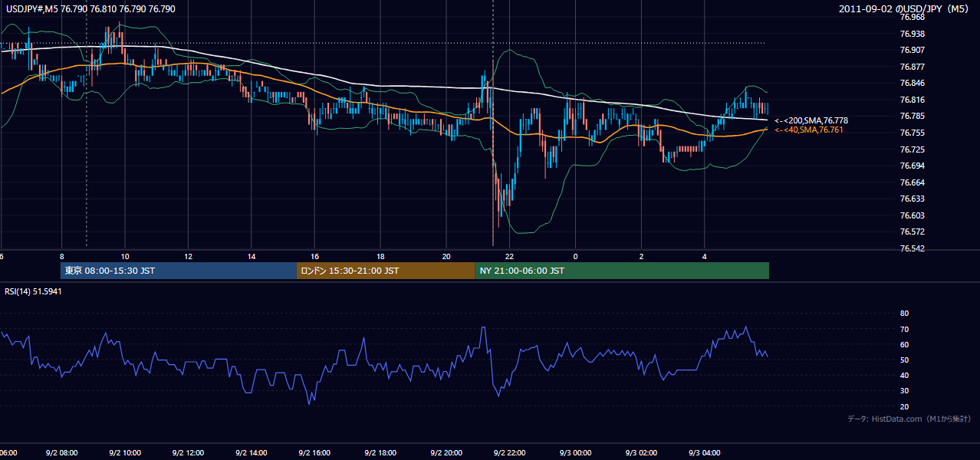Screen dimensions: 980x460
Task: Click the 9/3 04:00 time axis label
Action: pyautogui.click(x=704, y=453)
